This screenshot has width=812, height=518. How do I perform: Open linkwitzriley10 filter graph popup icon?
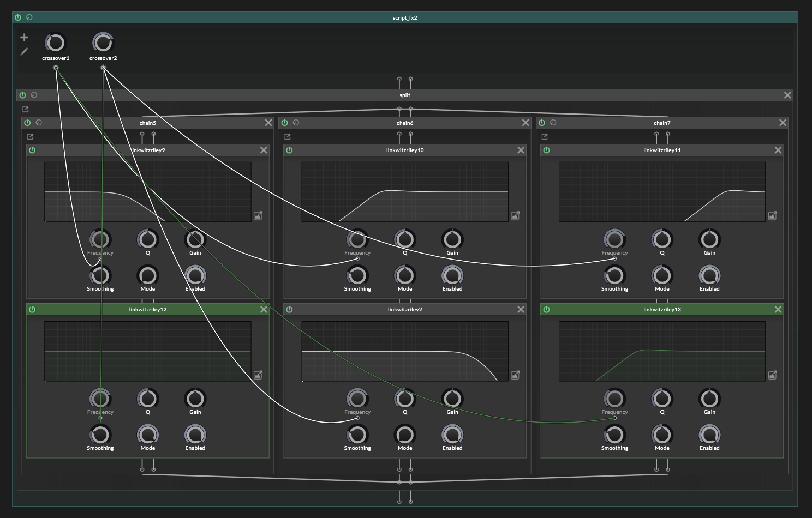(x=515, y=216)
